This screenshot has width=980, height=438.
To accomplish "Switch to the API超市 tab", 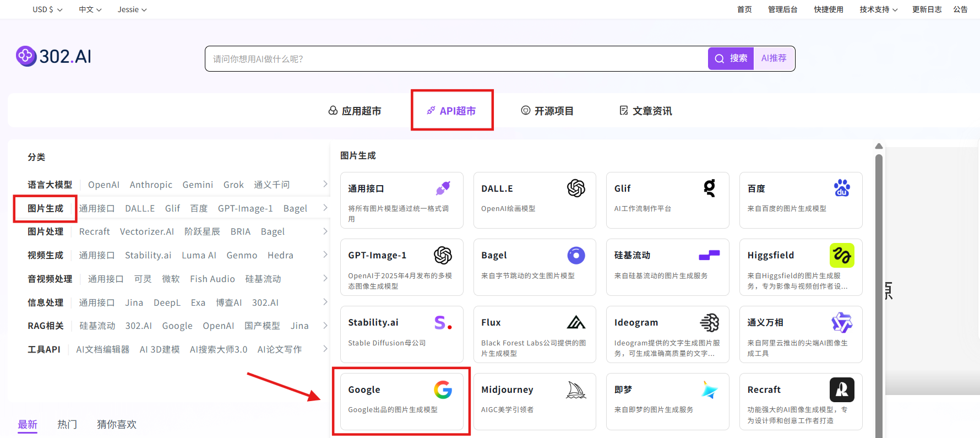I will [451, 111].
